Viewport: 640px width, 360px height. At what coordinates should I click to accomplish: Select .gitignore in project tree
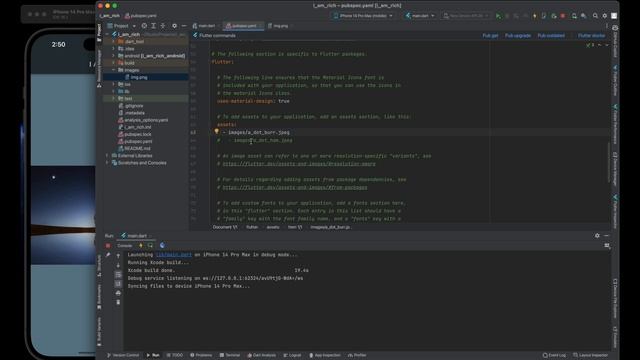[134, 106]
